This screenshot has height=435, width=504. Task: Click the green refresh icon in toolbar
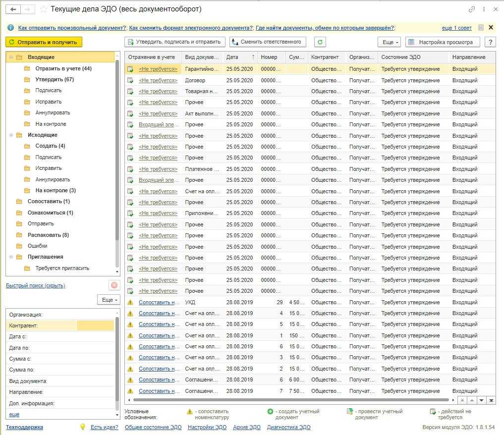click(321, 42)
